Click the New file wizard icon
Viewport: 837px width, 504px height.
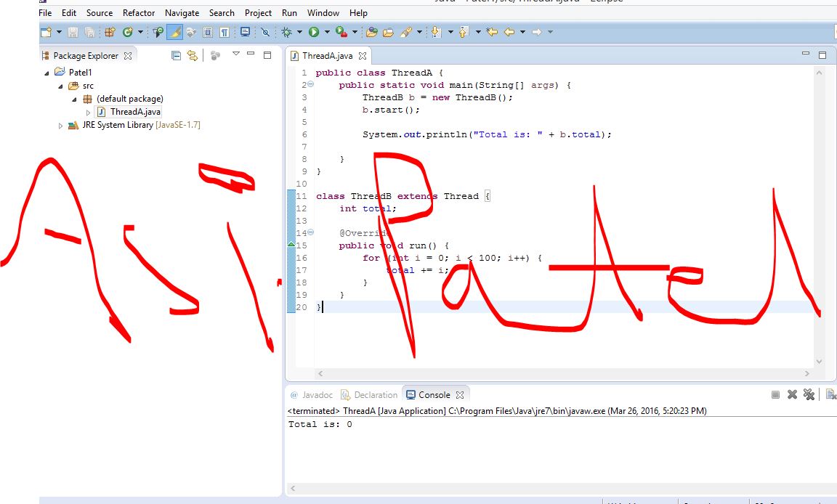click(x=46, y=33)
